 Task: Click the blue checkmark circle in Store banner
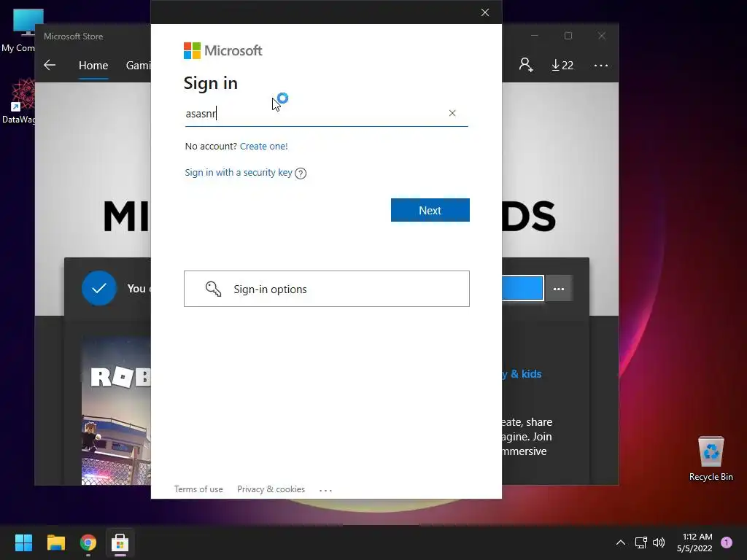(99, 288)
